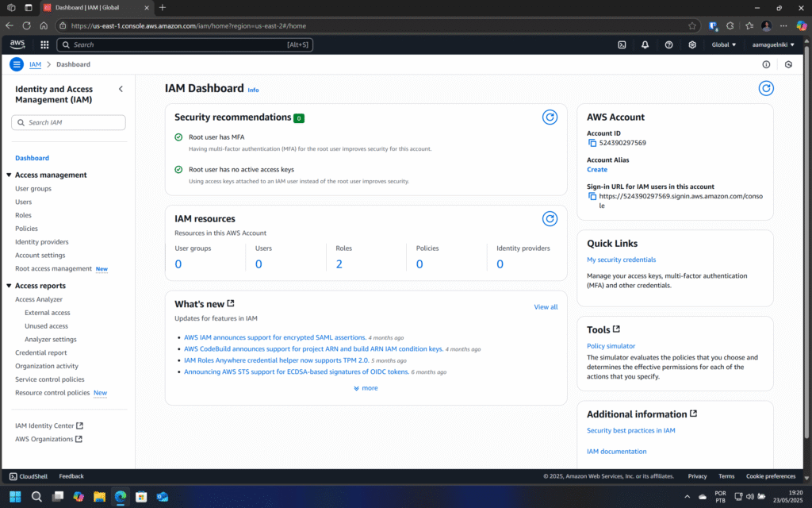Open My security credentials link

pos(621,260)
